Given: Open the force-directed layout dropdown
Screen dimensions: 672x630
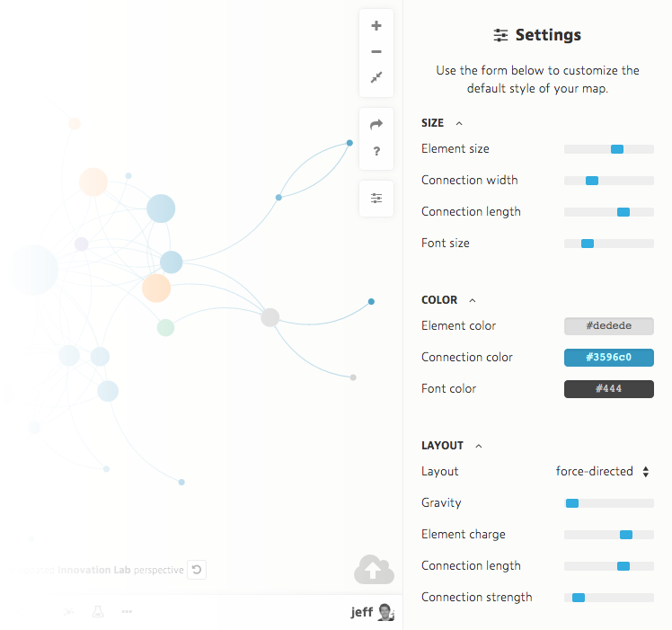Looking at the screenshot, I should tap(602, 472).
